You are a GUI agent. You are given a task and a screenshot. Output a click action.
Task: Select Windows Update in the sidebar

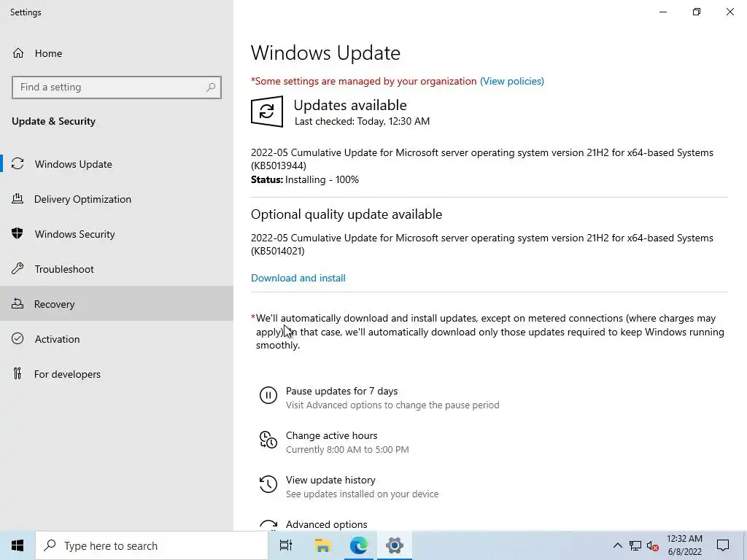(117, 164)
